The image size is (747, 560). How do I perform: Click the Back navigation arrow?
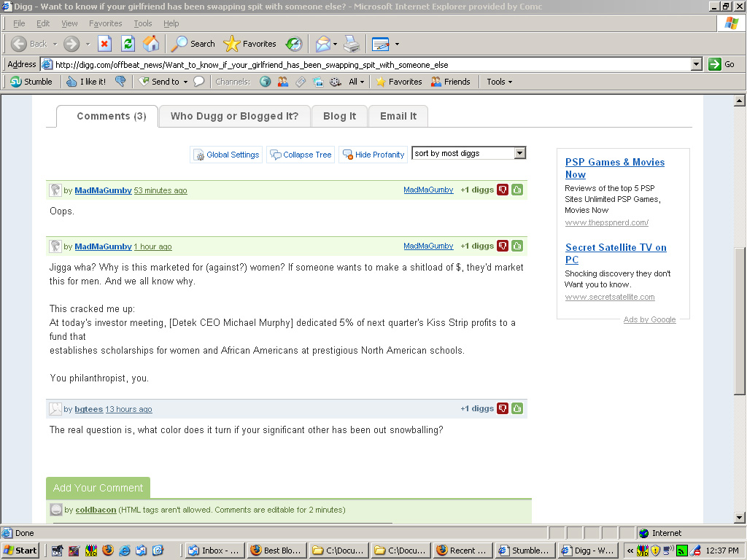point(19,44)
